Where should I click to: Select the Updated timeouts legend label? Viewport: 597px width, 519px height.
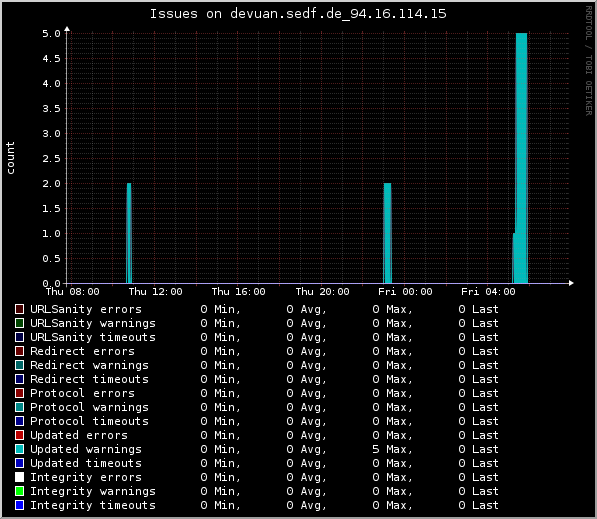(86, 463)
